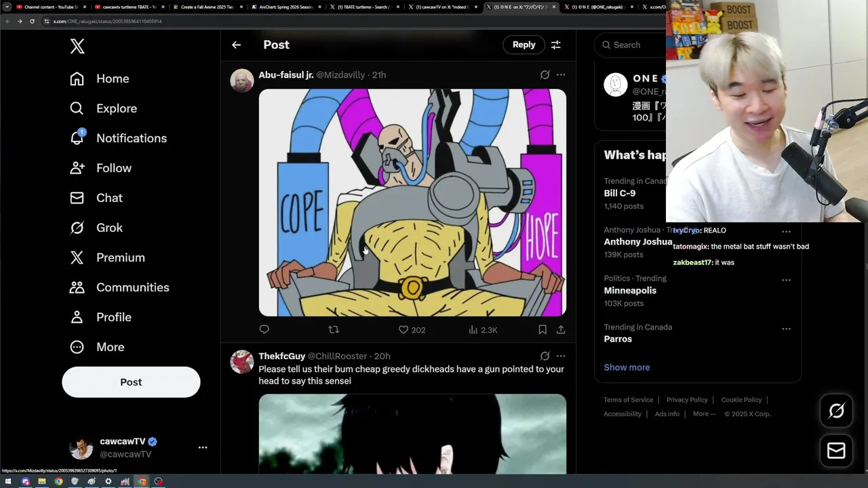Click the browser address bar URL

[107, 21]
